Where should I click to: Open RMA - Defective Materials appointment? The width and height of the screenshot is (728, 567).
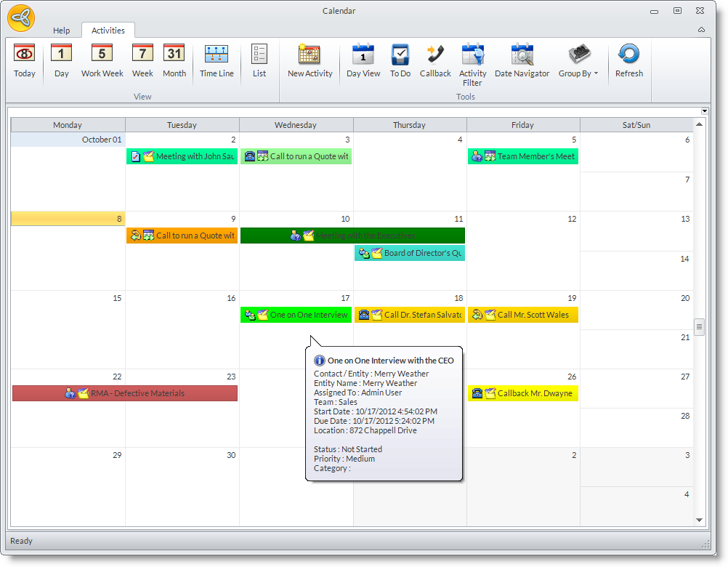click(x=125, y=393)
